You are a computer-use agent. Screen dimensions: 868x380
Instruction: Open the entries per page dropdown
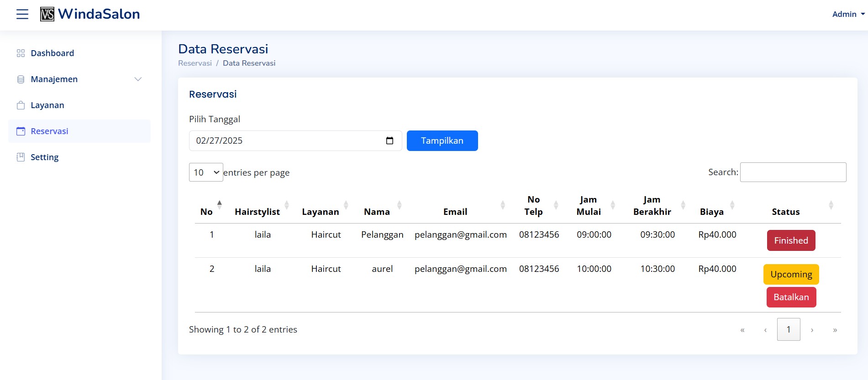(206, 172)
